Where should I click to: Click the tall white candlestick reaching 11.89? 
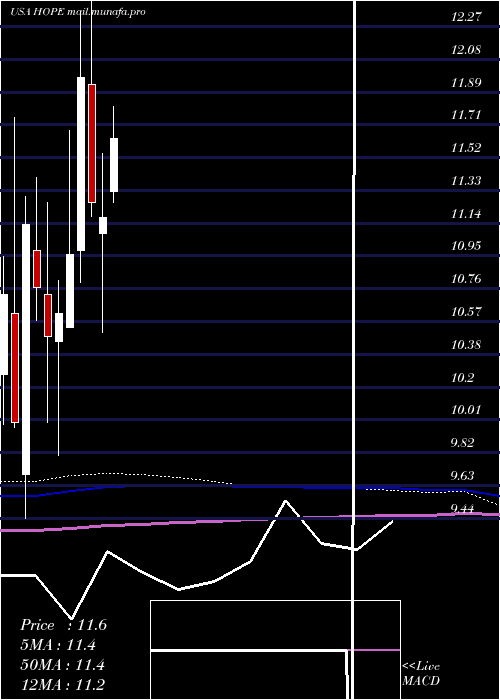pos(81,164)
